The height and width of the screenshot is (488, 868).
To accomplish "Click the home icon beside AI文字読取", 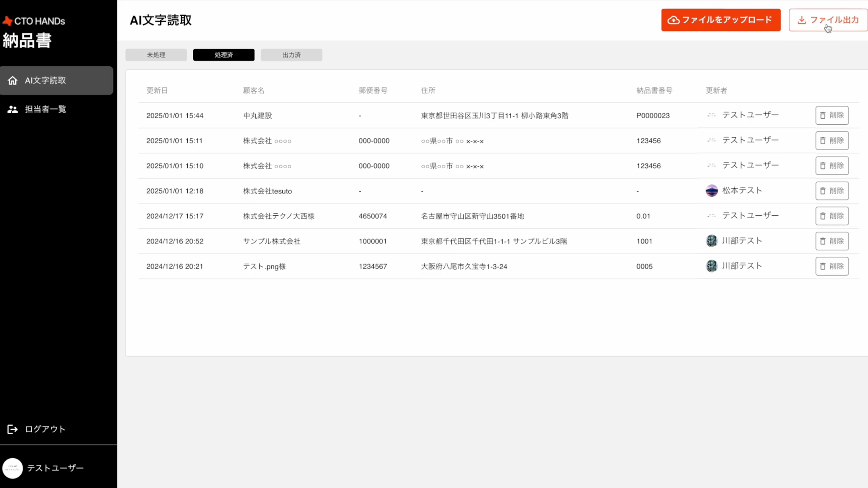I will pyautogui.click(x=13, y=81).
